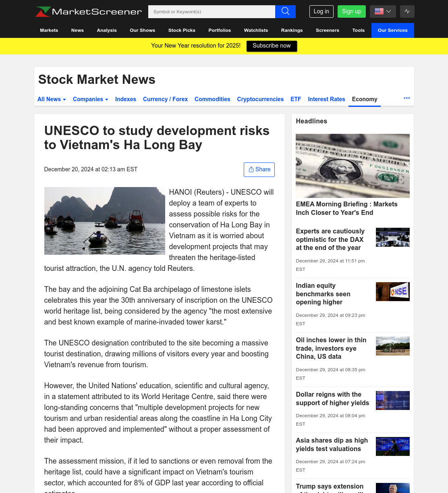
Task: Open the three-dot more categories menu
Action: coord(407,98)
